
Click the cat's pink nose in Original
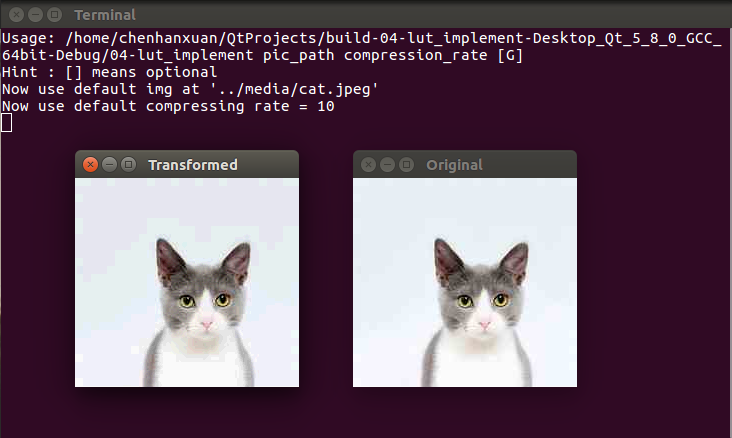[485, 324]
